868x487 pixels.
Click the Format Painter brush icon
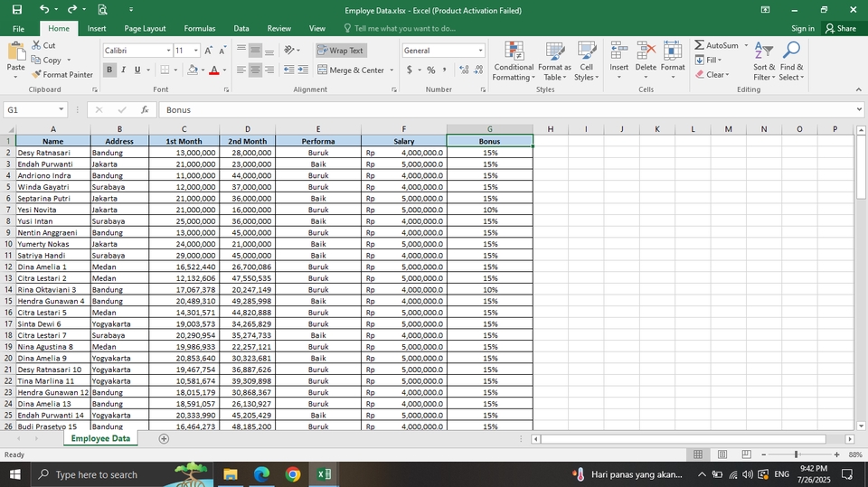click(36, 75)
